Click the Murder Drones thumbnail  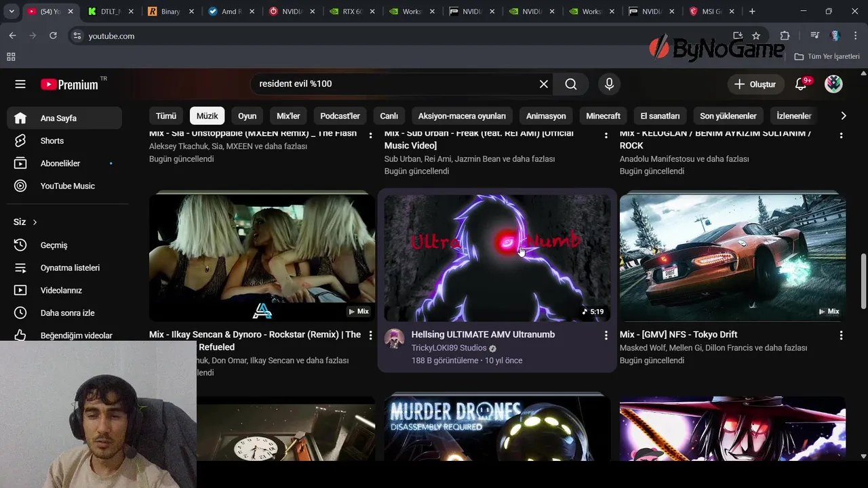tap(497, 428)
